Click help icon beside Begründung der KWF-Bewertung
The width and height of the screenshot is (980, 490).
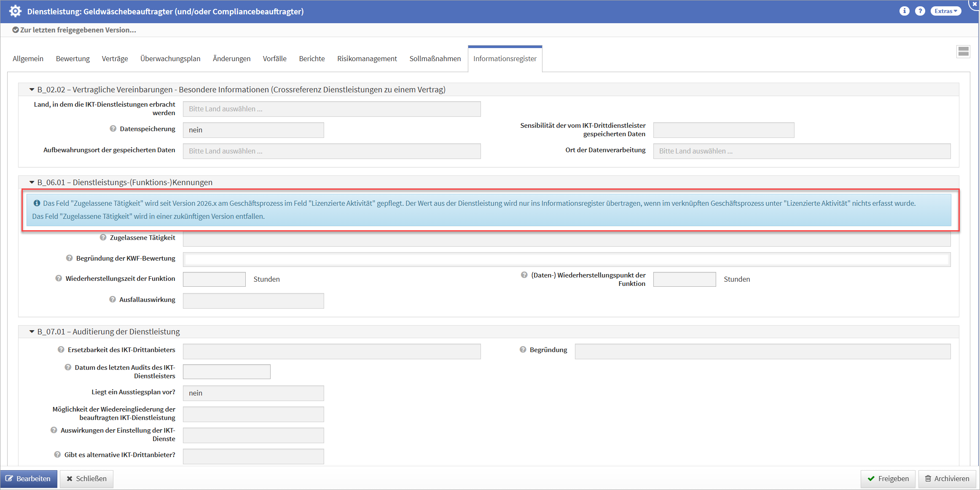coord(69,258)
